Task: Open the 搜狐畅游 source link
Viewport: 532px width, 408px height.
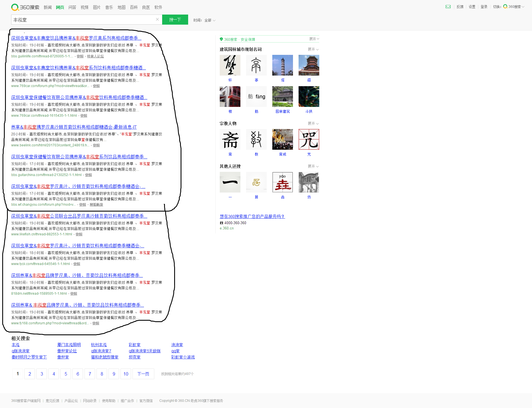Action: 96,205
